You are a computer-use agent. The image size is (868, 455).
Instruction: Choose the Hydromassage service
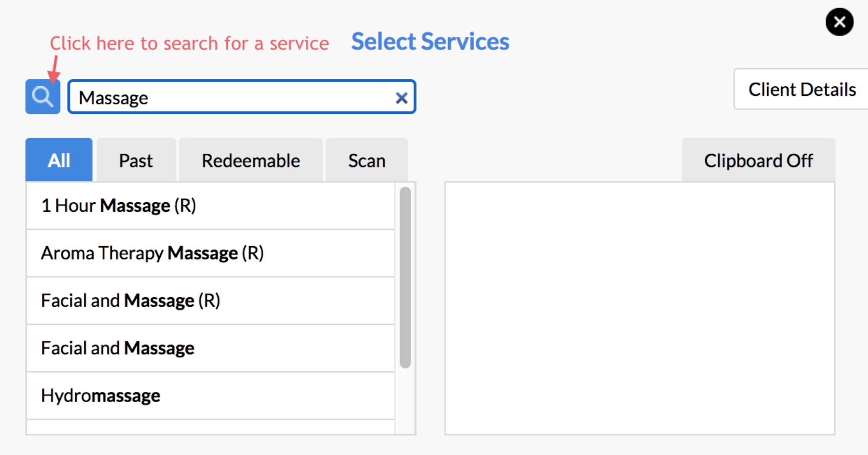(151, 395)
